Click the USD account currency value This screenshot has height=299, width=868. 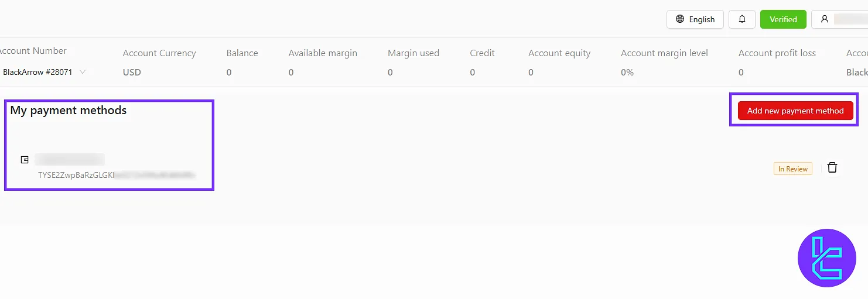(x=132, y=73)
